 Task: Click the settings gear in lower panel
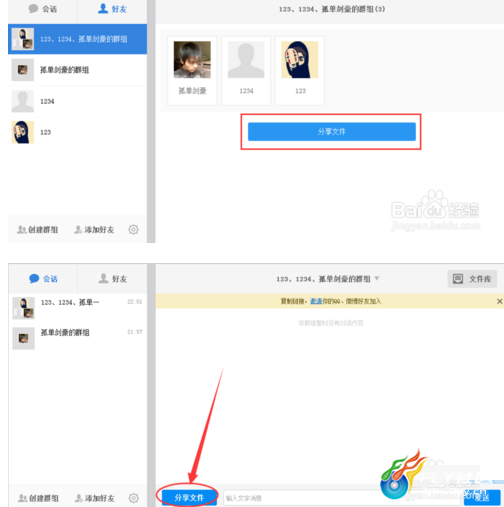point(134,498)
